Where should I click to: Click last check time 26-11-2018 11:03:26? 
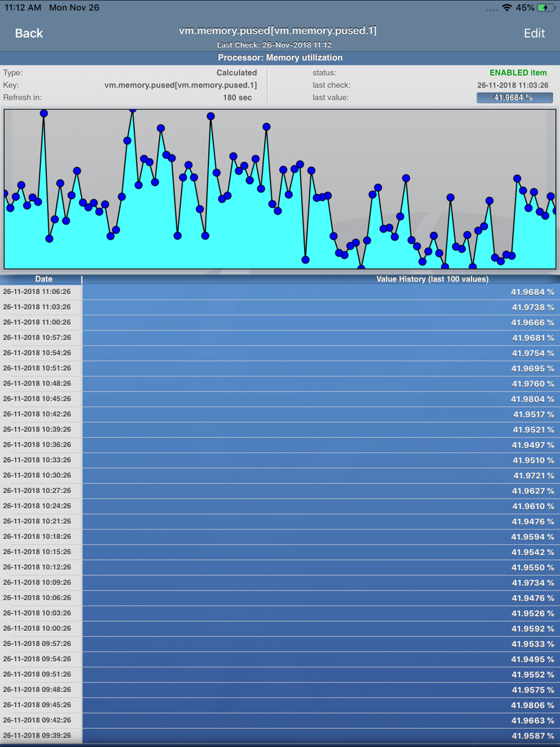click(513, 85)
